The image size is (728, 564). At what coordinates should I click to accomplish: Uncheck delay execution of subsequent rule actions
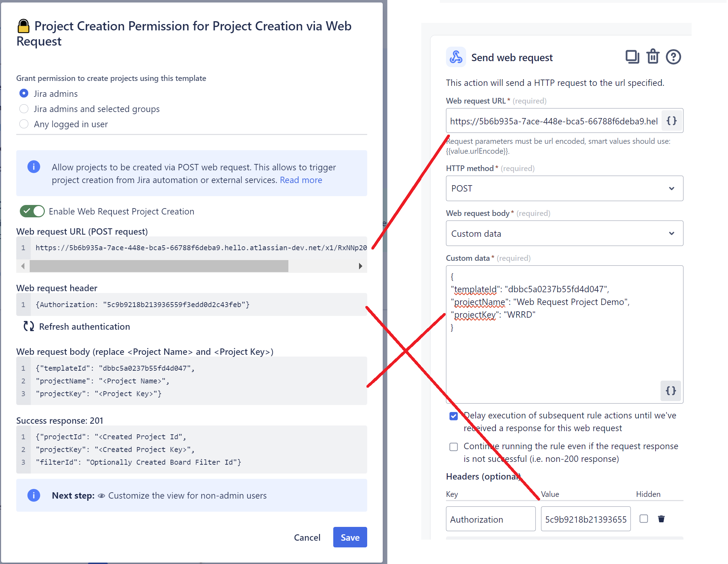click(x=453, y=416)
